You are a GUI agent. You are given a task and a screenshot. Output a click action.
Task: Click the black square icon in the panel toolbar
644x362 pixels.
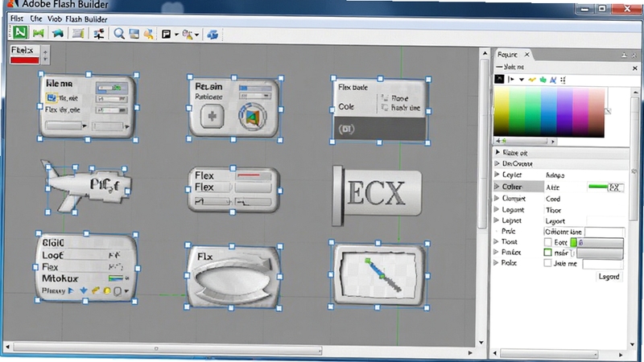[x=499, y=79]
